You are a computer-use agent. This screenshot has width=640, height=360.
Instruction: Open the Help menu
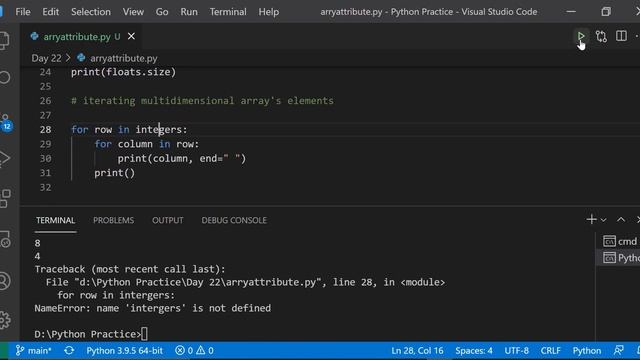pos(269,12)
